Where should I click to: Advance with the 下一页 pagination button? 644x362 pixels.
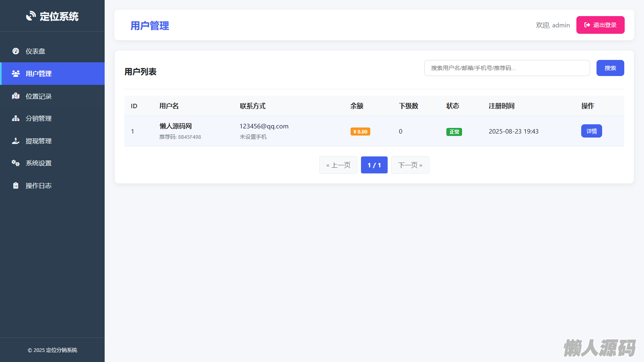tap(410, 165)
